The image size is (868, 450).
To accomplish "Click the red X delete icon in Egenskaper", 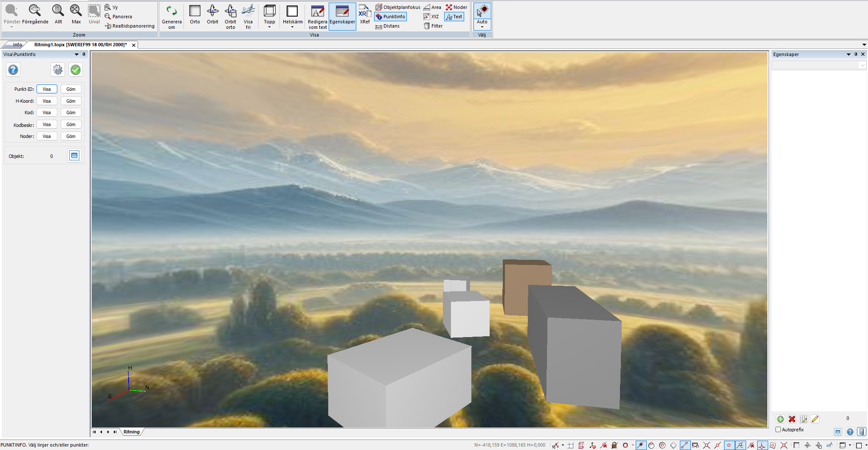I will [x=792, y=419].
